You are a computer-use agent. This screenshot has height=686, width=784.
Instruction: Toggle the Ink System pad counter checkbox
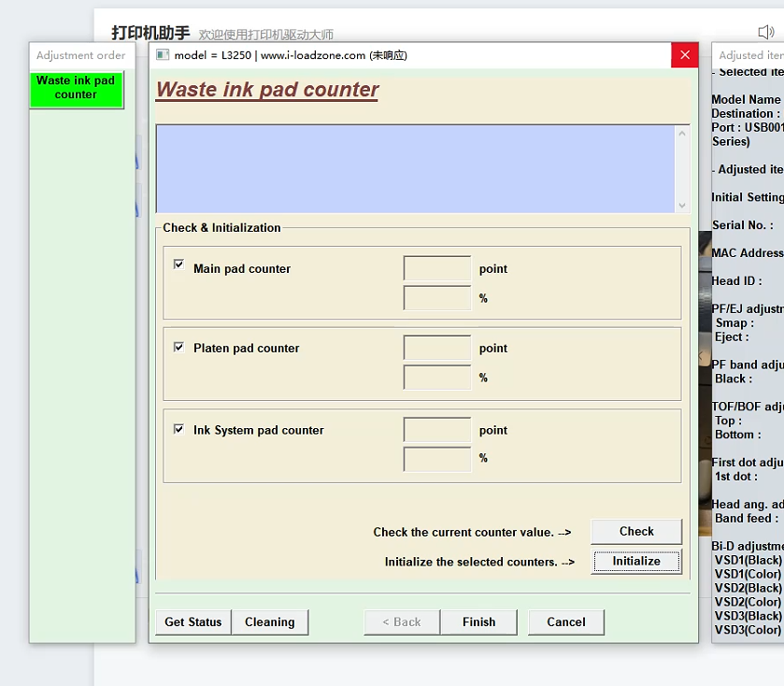coord(178,429)
